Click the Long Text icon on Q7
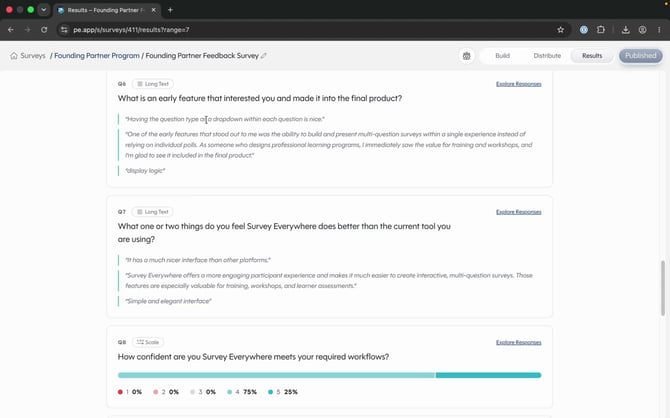This screenshot has width=670, height=418. pos(140,212)
